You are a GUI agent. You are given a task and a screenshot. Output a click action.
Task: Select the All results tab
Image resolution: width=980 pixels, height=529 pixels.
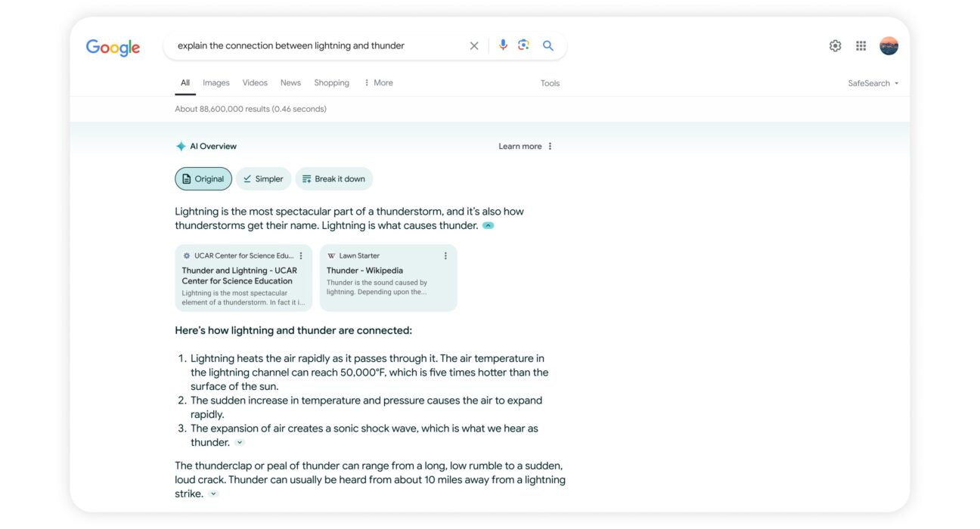coord(185,83)
